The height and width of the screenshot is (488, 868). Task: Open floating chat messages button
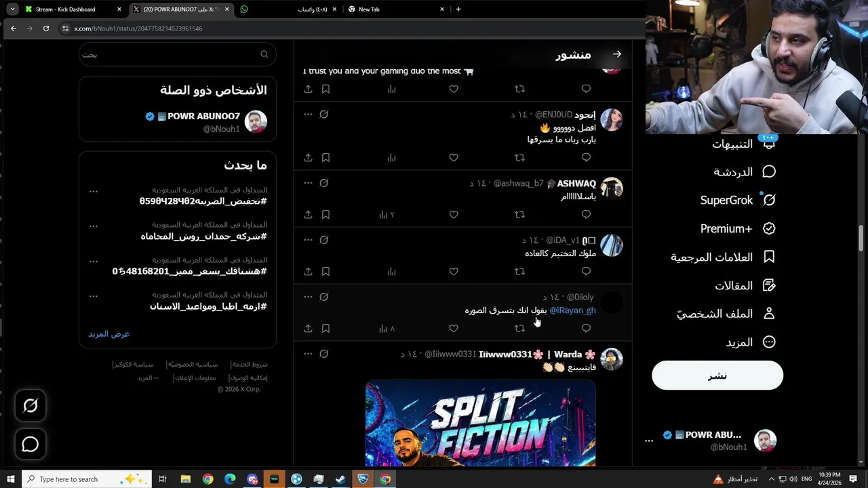31,444
